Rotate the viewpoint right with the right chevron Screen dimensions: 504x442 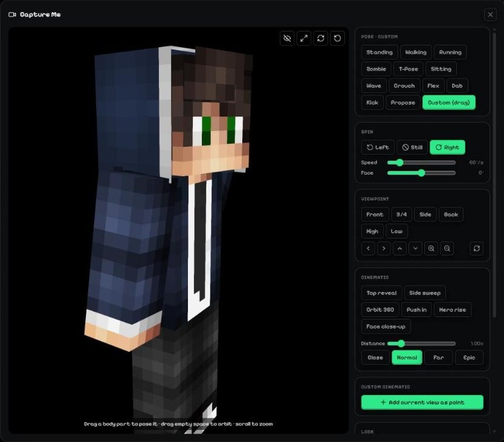click(x=384, y=248)
